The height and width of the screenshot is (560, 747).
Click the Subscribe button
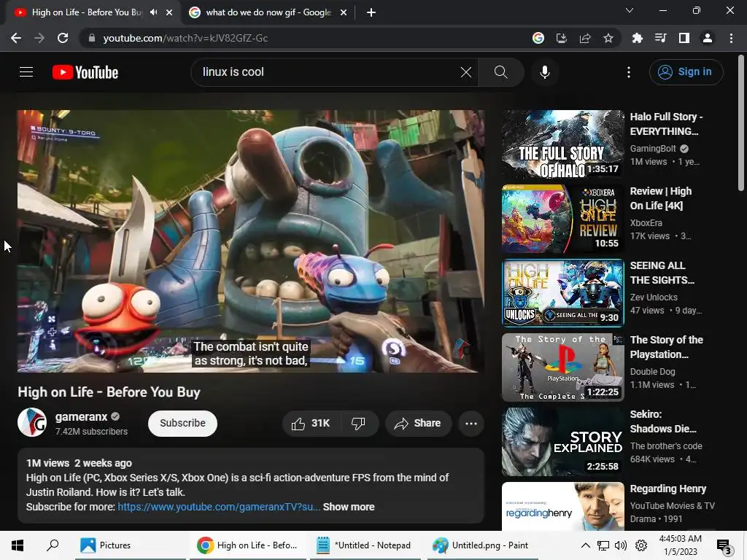(x=182, y=424)
